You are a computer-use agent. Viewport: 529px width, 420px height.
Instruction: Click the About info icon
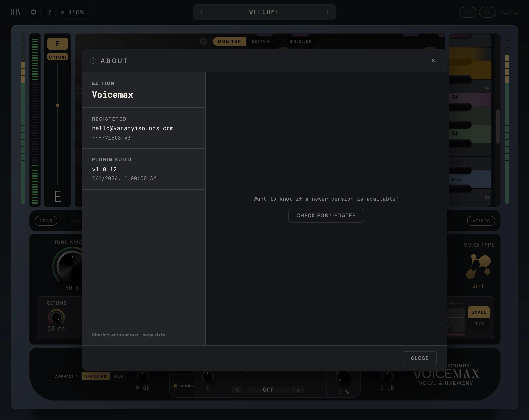click(93, 61)
